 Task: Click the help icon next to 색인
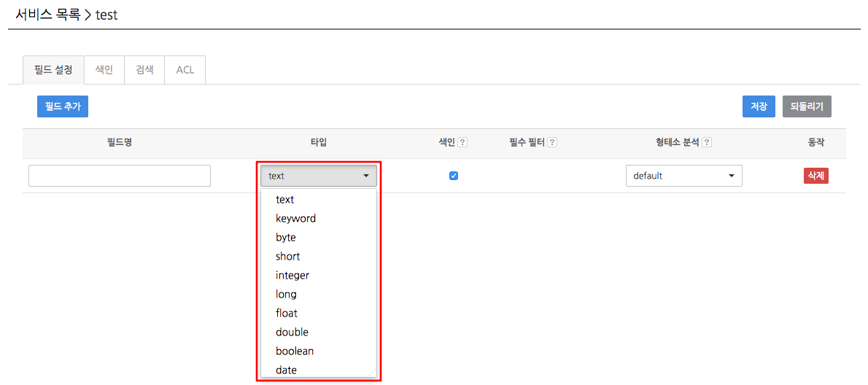tap(462, 143)
